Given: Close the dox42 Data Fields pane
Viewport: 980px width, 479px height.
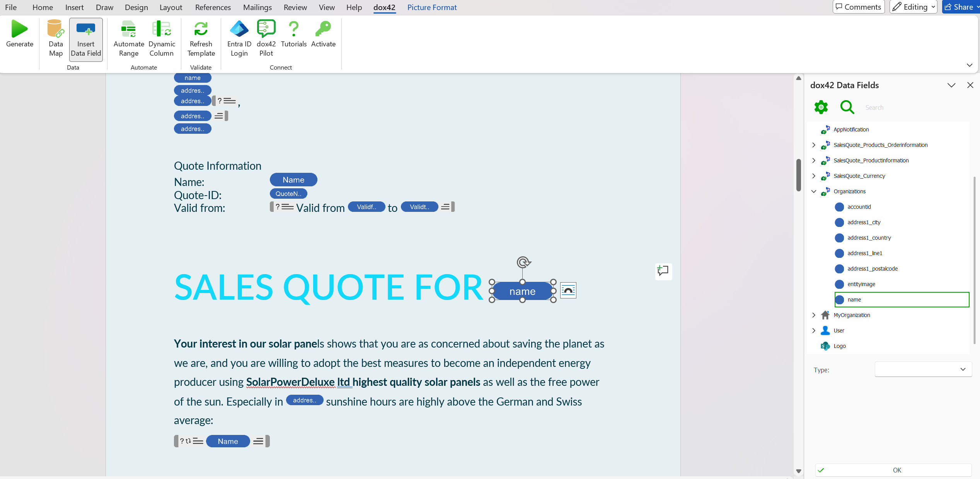Looking at the screenshot, I should [x=970, y=85].
